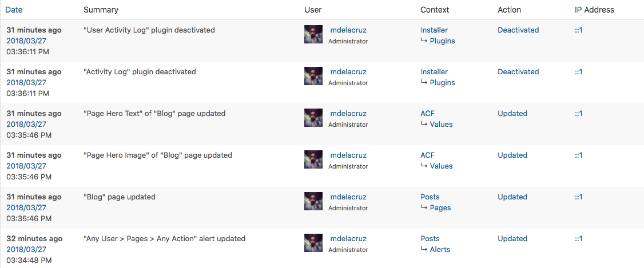Filter by Installer context in first row
Screen dimensions: 644x268
[434, 30]
